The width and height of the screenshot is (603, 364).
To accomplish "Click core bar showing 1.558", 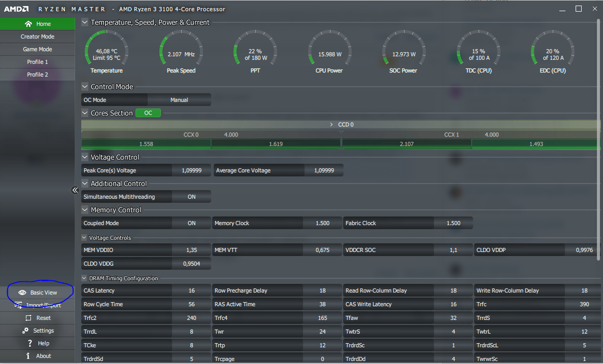I will (146, 144).
